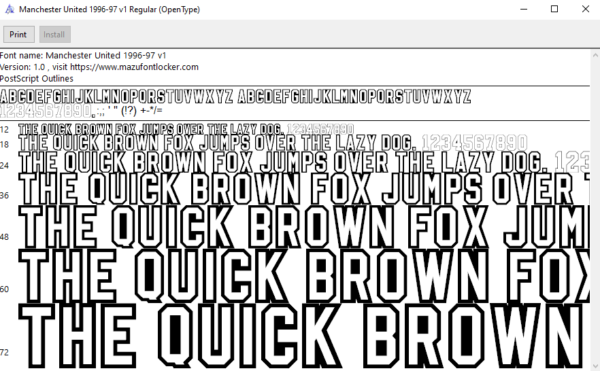Image resolution: width=600 pixels, height=371 pixels.
Task: Click the 24 point size label
Action: coord(5,166)
